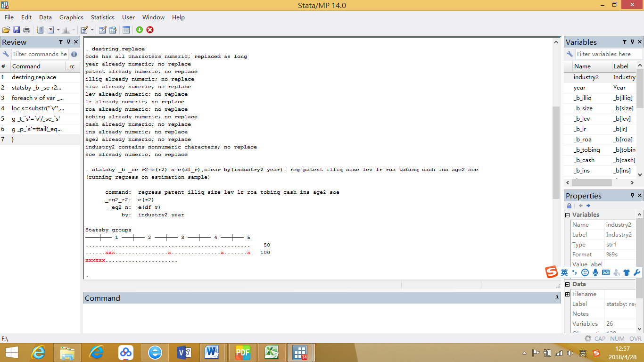This screenshot has height=362, width=644.
Task: Click the Sogou input method S logo
Action: [x=552, y=272]
